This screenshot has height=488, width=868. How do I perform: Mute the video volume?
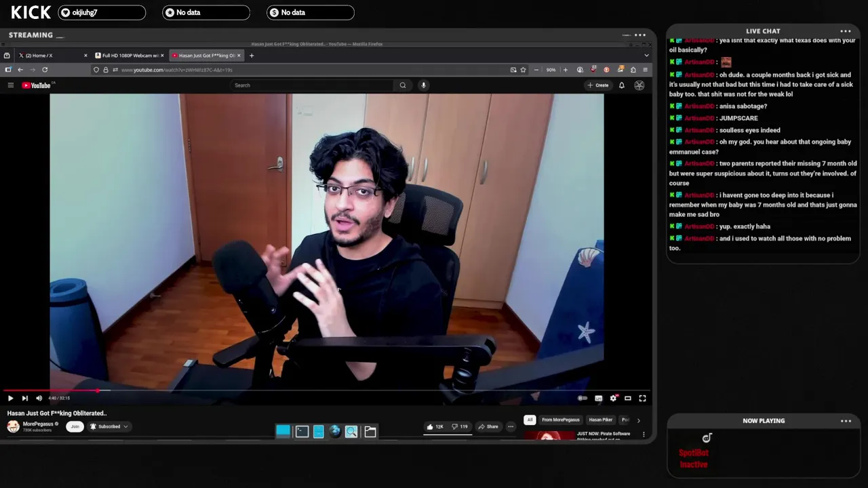[39, 399]
